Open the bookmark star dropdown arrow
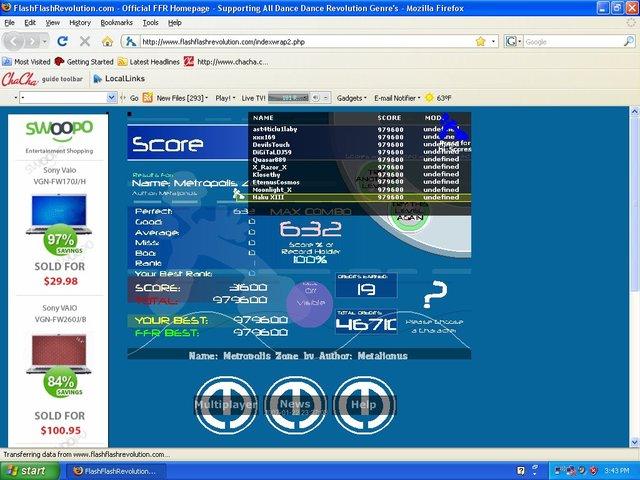Image resolution: width=640 pixels, height=480 pixels. (493, 41)
